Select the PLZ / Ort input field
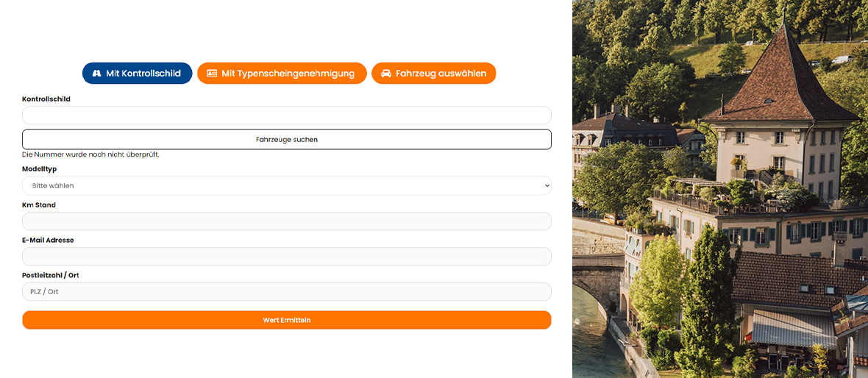 point(287,292)
